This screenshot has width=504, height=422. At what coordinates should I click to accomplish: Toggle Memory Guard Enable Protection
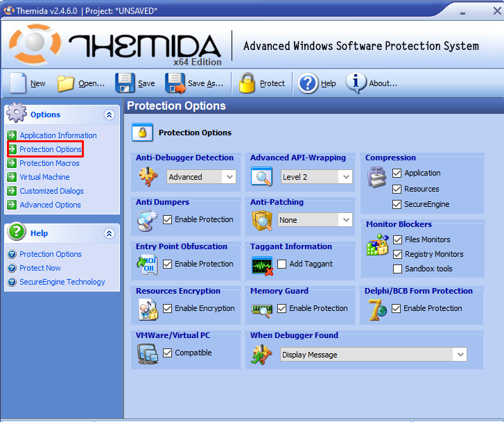pos(281,308)
